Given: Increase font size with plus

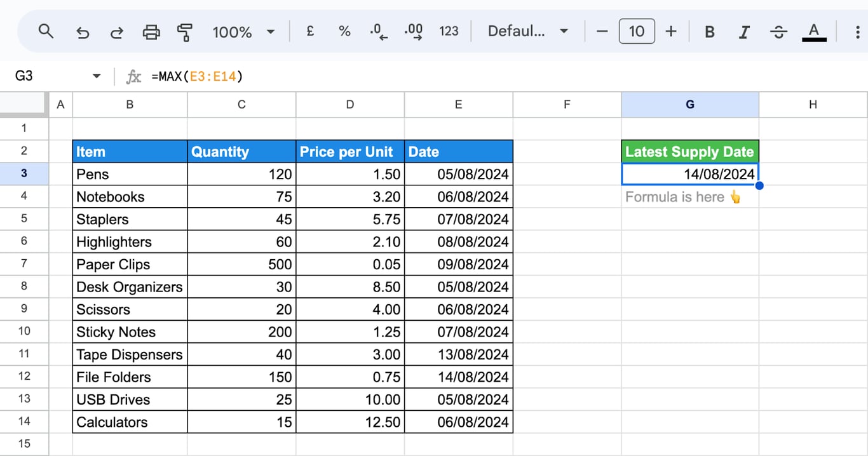Looking at the screenshot, I should pos(671,31).
